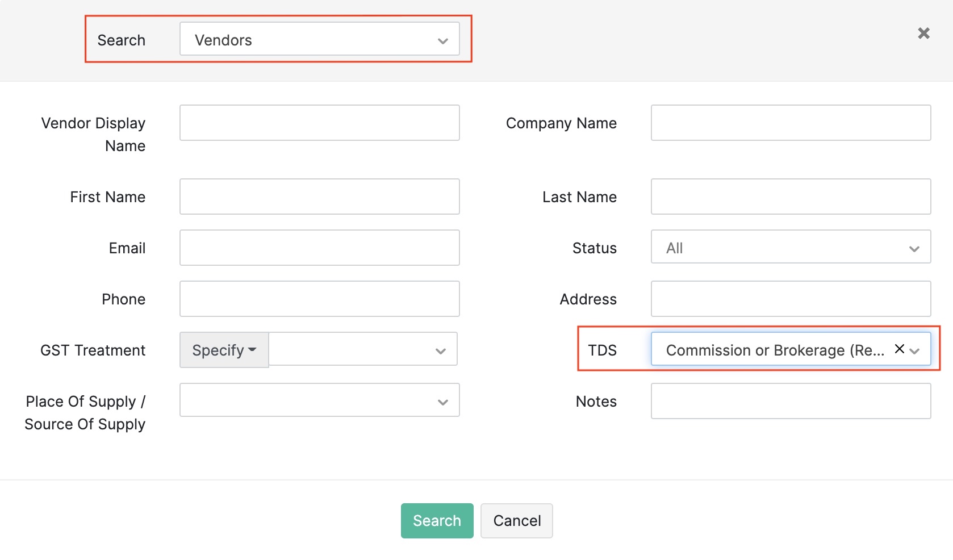953x560 pixels.
Task: Expand the GST Treatment value dropdown
Action: [x=363, y=349]
